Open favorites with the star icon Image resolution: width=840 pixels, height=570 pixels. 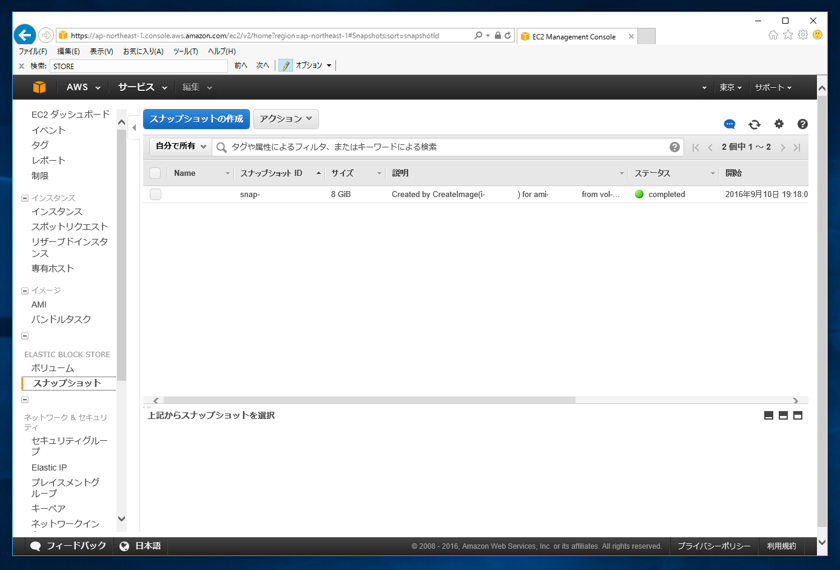[x=788, y=35]
